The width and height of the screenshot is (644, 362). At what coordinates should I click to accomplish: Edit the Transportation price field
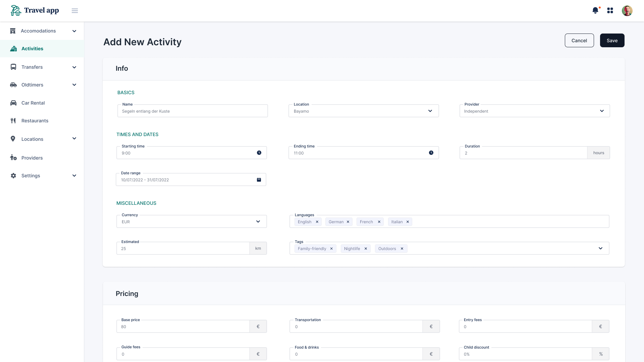click(356, 326)
